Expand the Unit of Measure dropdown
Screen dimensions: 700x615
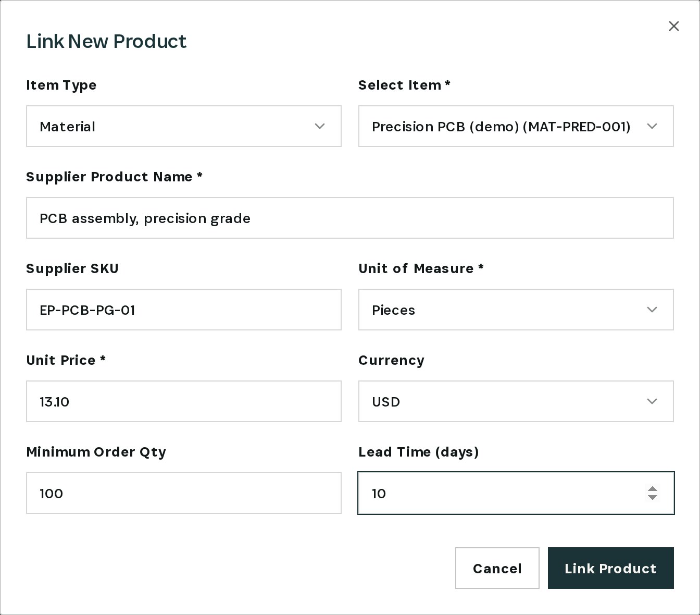tap(516, 310)
